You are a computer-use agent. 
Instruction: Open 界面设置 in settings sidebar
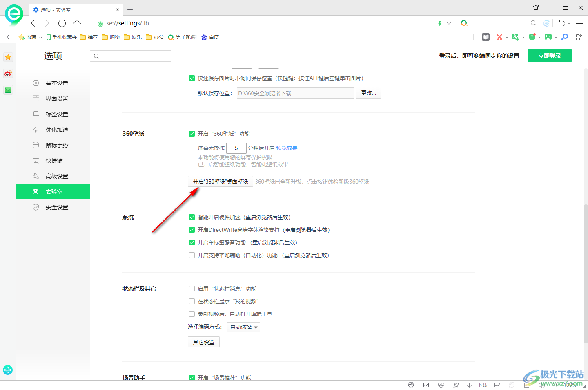[53, 99]
